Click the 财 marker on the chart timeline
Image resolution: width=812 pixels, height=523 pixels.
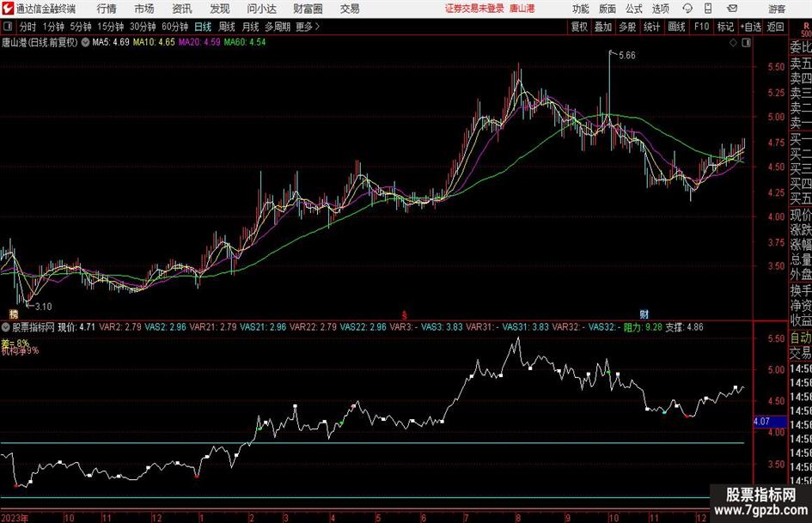pos(644,313)
